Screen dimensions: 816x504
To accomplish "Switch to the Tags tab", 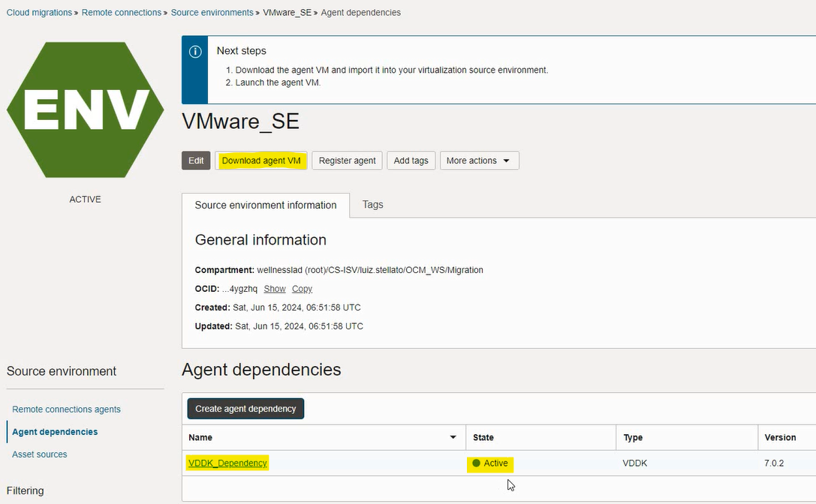I will [372, 205].
